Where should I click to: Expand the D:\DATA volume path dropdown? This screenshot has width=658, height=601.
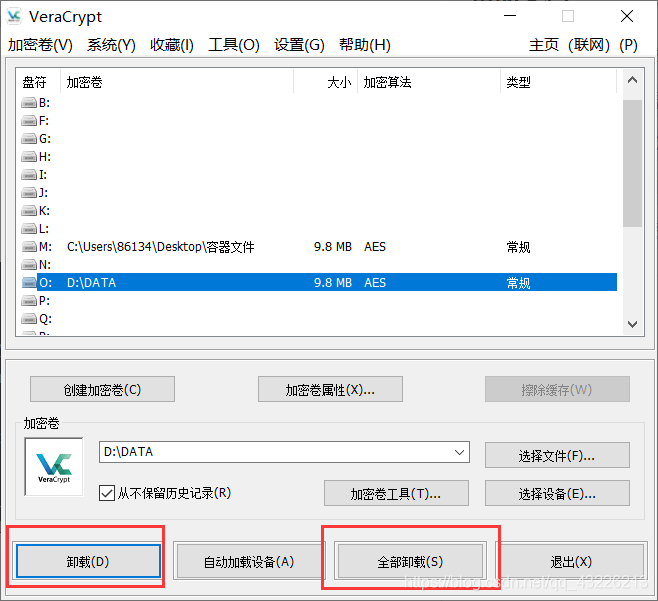(459, 452)
